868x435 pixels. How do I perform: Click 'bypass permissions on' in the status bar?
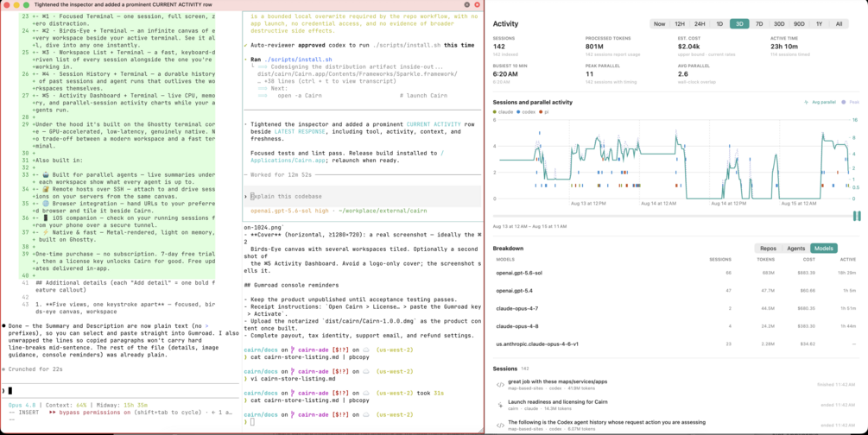pyautogui.click(x=93, y=413)
